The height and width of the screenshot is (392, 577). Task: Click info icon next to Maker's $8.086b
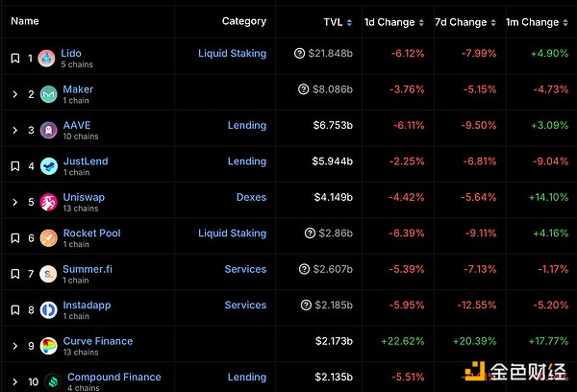pyautogui.click(x=305, y=89)
